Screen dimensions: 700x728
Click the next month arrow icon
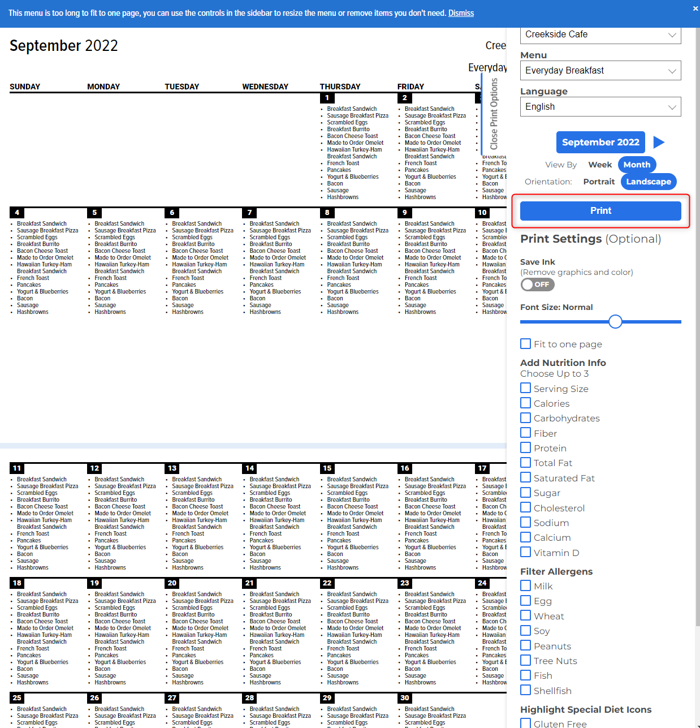coord(659,142)
